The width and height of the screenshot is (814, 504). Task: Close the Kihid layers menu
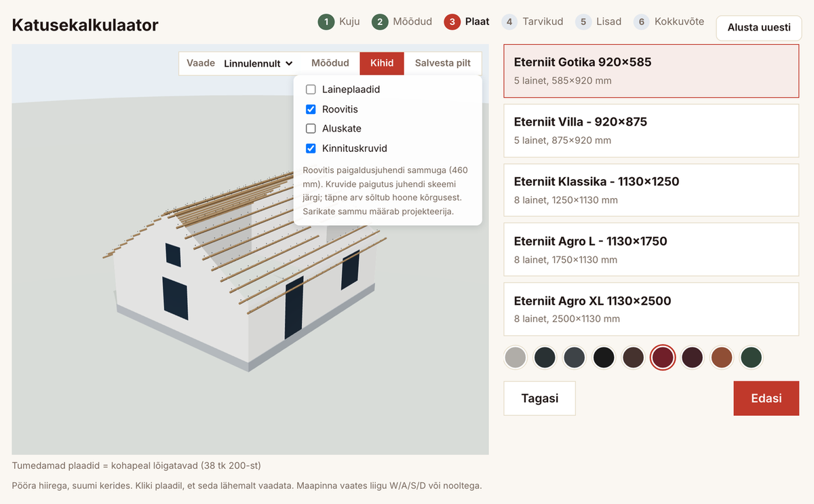point(382,63)
